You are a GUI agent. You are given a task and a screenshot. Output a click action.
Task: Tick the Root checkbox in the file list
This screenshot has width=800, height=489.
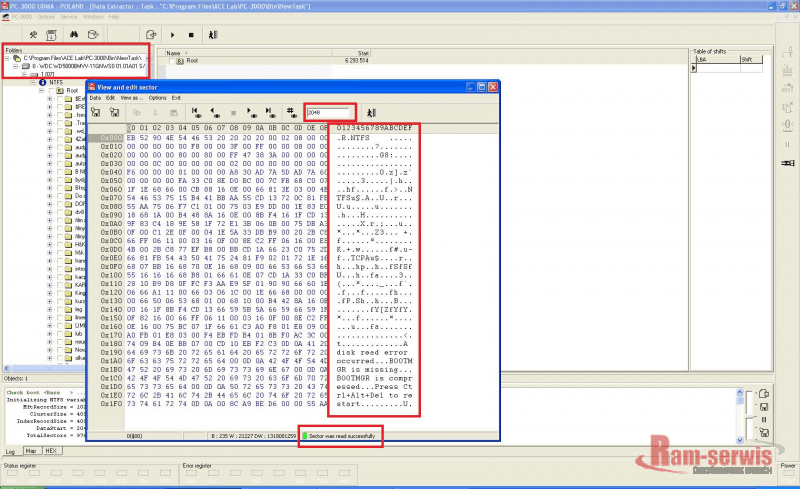[170, 61]
